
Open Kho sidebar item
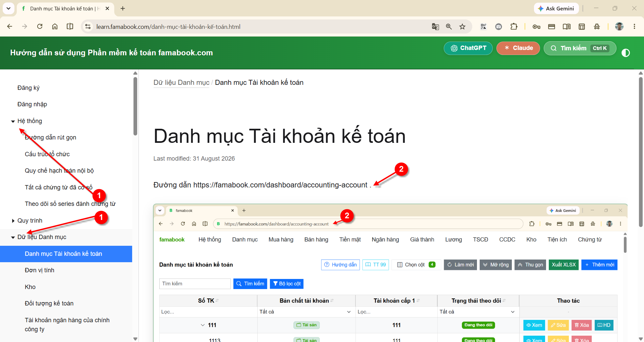coord(30,287)
